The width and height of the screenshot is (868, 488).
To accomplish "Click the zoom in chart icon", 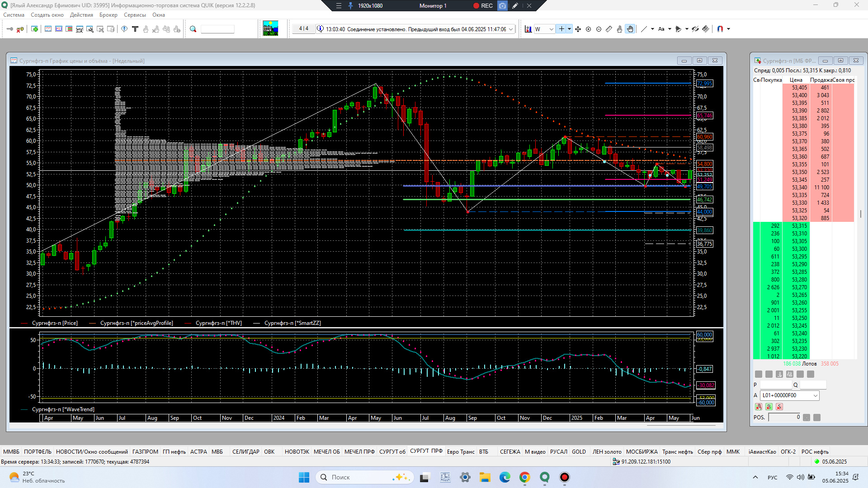I will tap(588, 29).
